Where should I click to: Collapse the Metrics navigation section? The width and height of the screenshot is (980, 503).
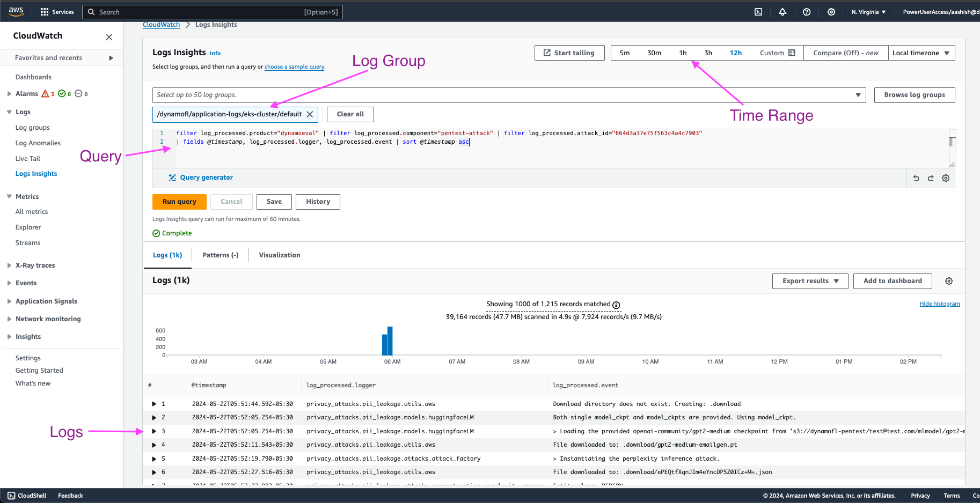[9, 197]
